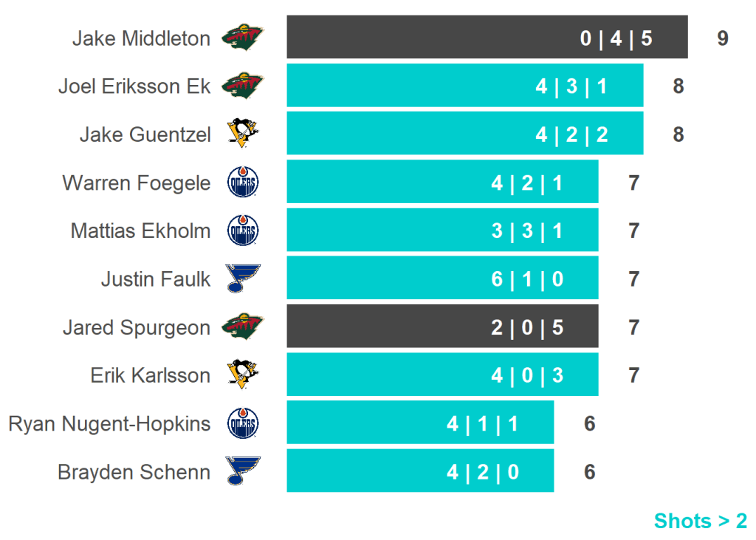Screen dimensions: 756x540
Task: Select the Wild logo next to Jared Spurgeon
Action: pos(243,327)
